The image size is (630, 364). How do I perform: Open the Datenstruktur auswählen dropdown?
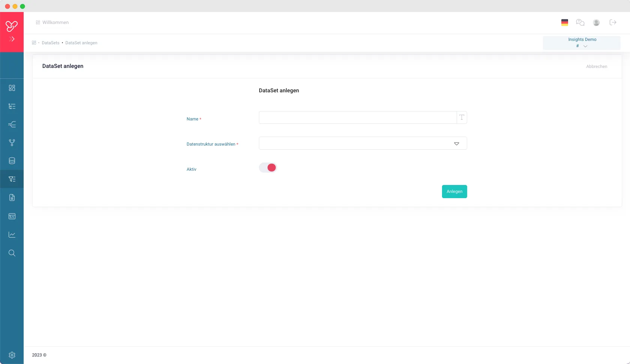pos(363,143)
